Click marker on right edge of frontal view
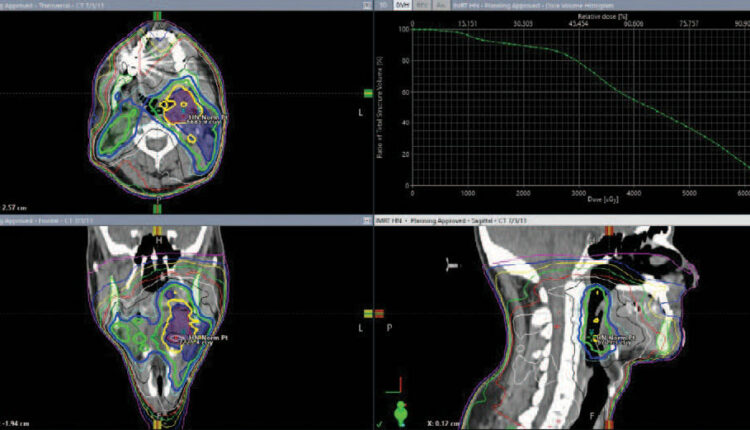This screenshot has width=750, height=430. pos(366,313)
